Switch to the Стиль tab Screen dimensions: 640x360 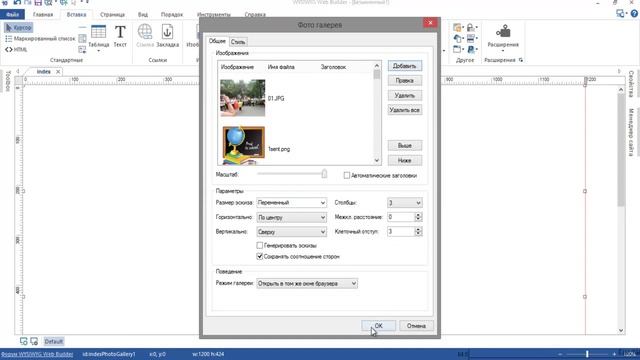tap(238, 42)
